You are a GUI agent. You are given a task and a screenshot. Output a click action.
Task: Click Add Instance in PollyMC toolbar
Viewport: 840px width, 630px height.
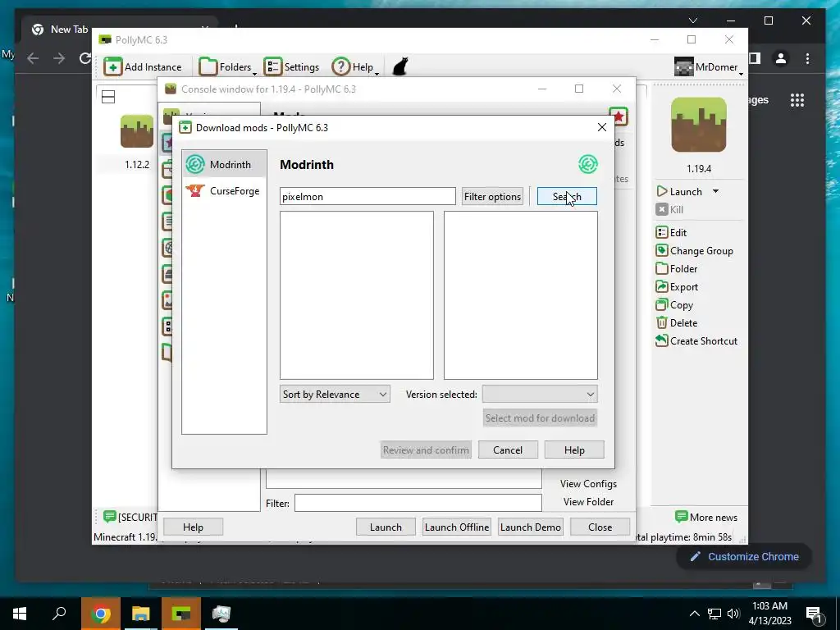(x=143, y=67)
